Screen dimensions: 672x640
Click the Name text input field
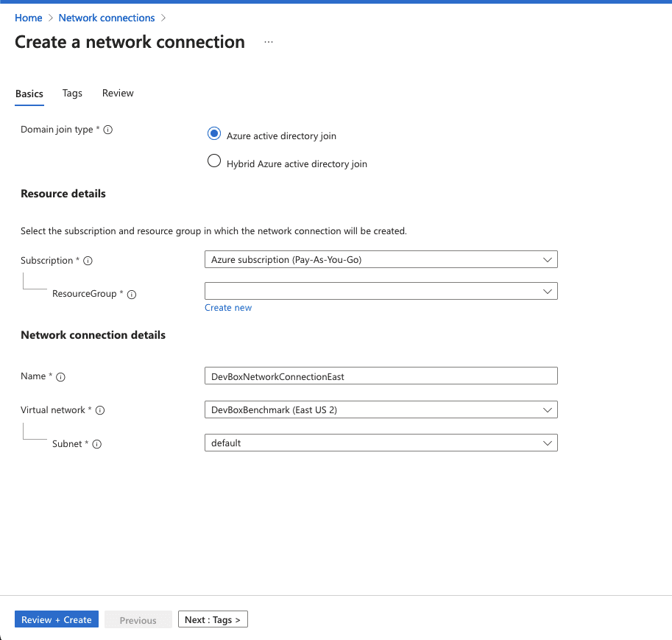[x=381, y=376]
